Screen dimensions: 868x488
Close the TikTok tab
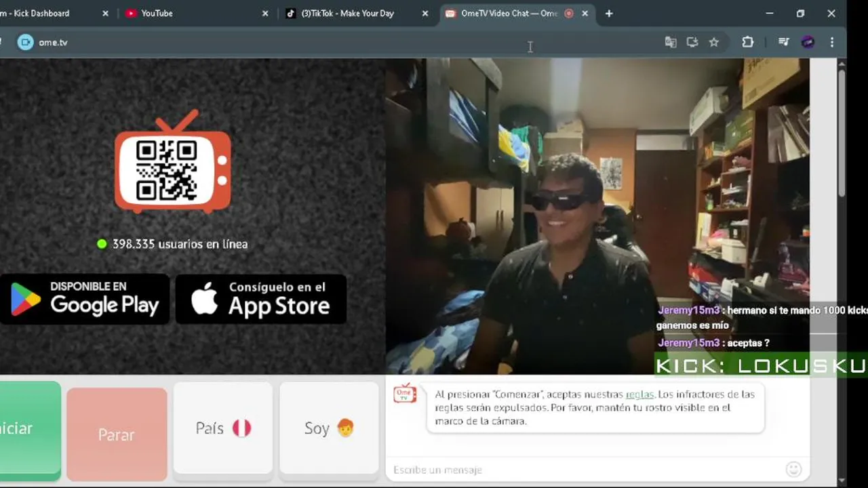(425, 14)
